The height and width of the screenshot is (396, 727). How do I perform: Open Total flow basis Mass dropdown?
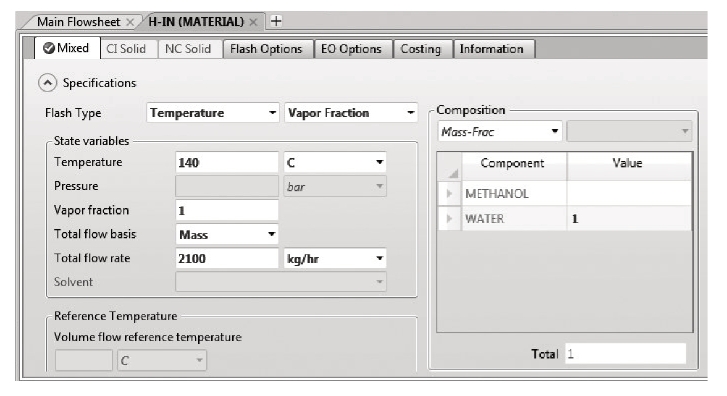(x=227, y=234)
